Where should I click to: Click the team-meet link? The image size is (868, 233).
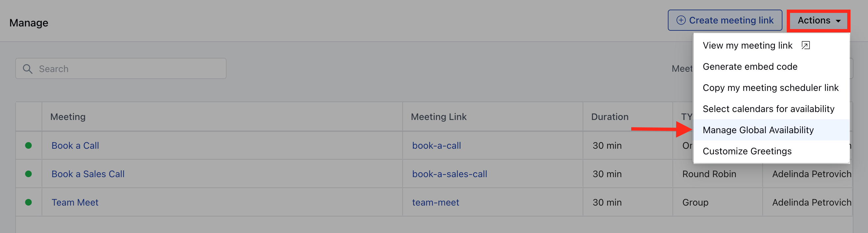point(435,202)
